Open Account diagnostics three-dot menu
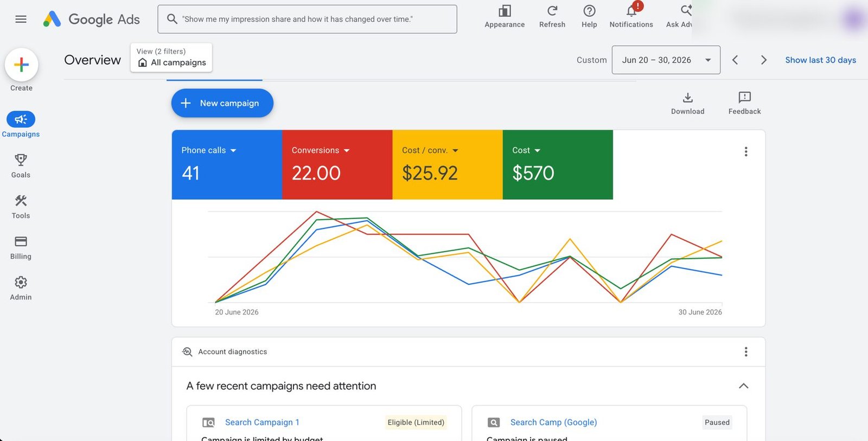 [746, 352]
